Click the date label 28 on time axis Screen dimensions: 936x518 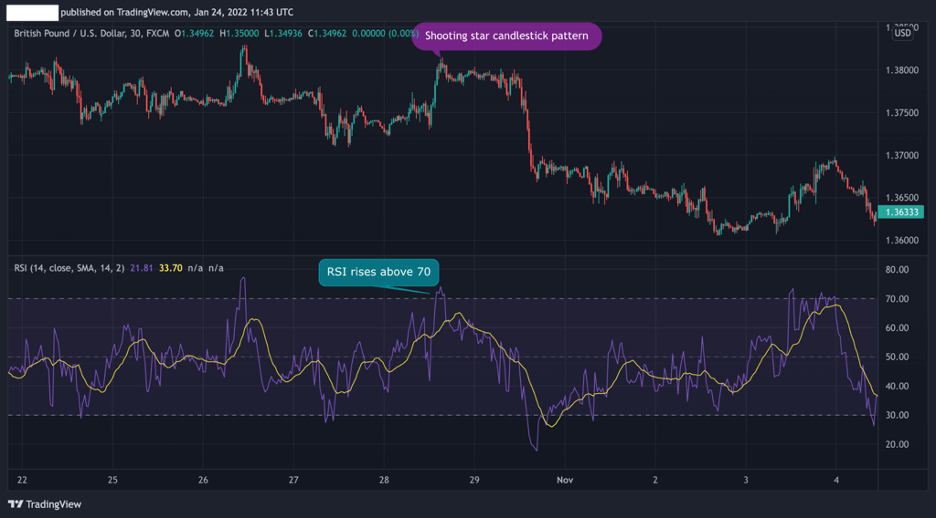(x=384, y=480)
